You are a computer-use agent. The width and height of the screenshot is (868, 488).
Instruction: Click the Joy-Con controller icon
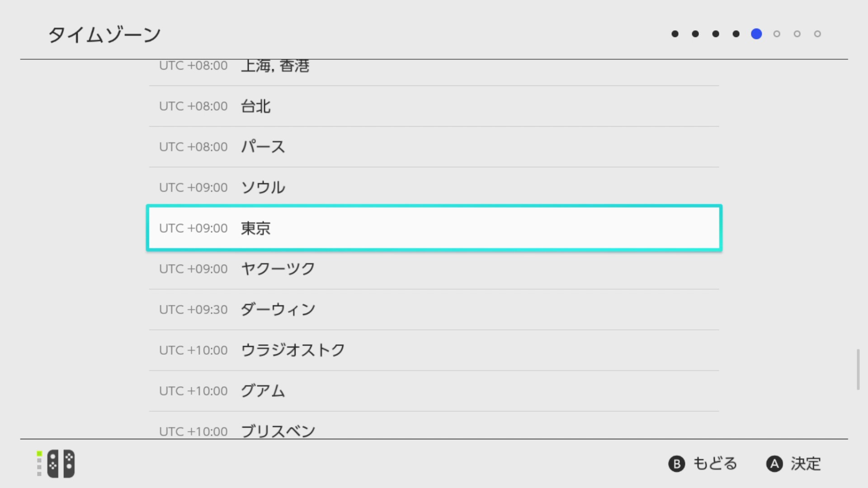[61, 464]
